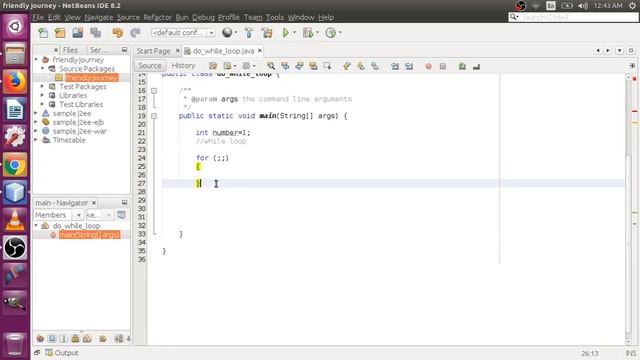Image resolution: width=640 pixels, height=360 pixels.
Task: Run the project with the green play icon
Action: 286,33
